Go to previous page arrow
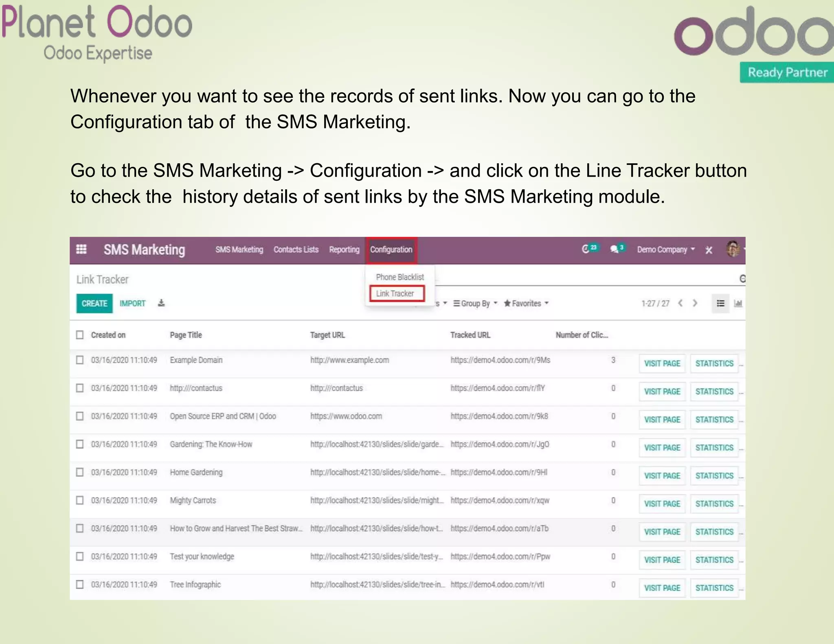 point(680,303)
